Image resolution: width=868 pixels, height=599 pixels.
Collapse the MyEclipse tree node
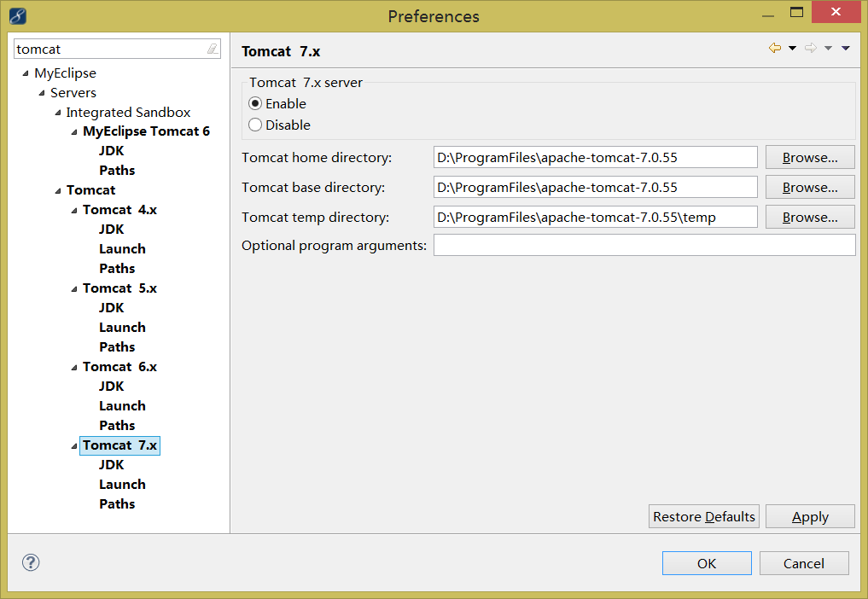pyautogui.click(x=26, y=73)
